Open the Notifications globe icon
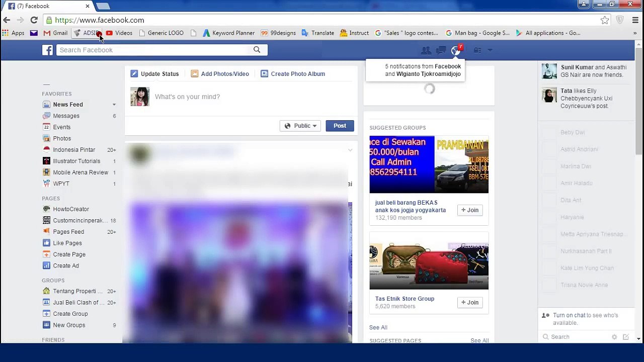 point(456,50)
